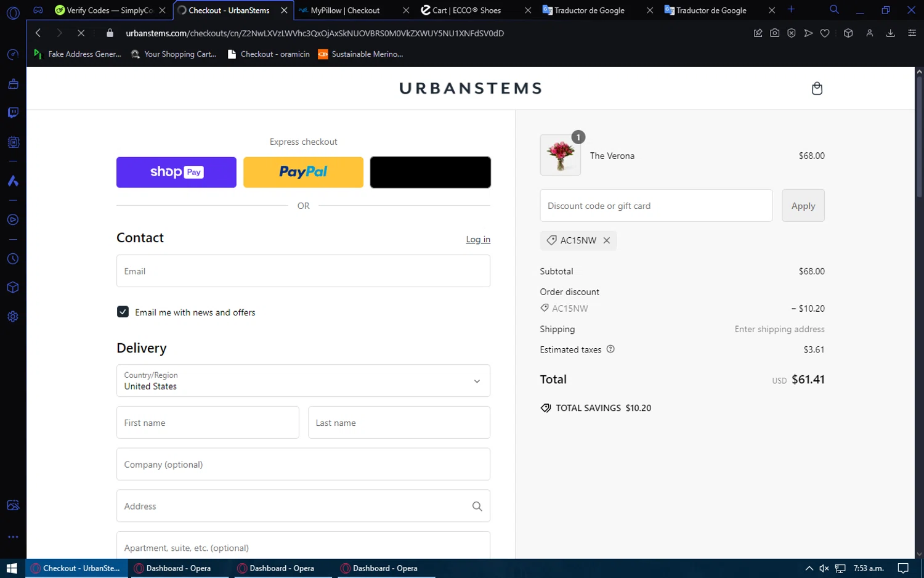Click the pinboard pin icon in address bar

pyautogui.click(x=758, y=33)
